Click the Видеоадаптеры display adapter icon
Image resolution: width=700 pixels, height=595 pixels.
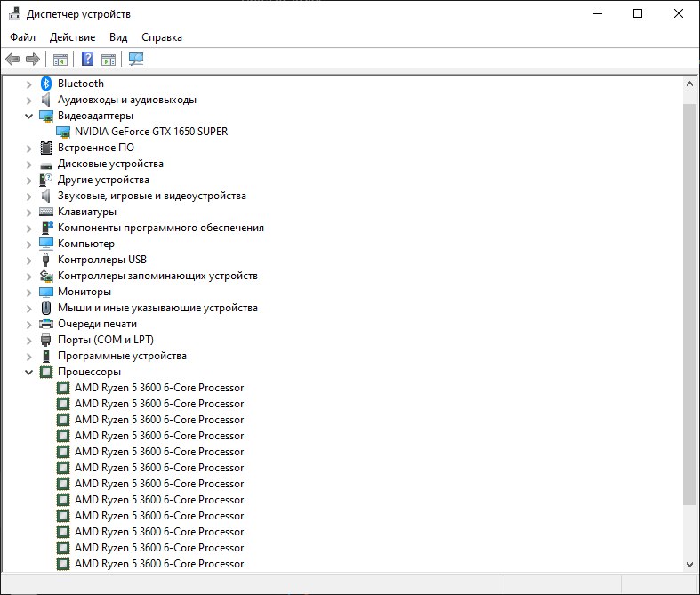46,116
